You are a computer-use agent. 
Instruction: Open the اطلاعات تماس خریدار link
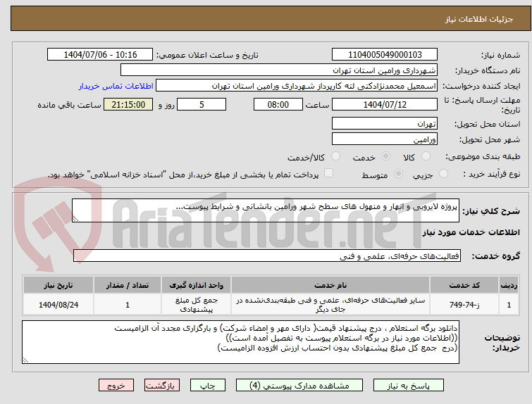coord(116,86)
